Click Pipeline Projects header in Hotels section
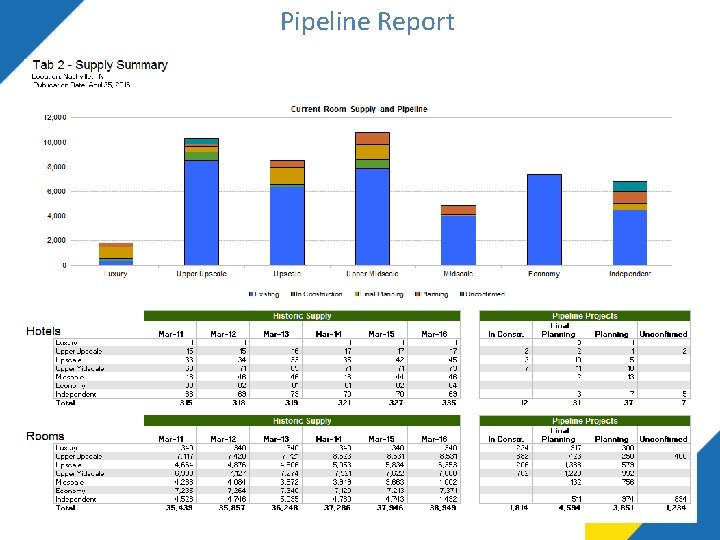The image size is (720, 540). coord(585,316)
